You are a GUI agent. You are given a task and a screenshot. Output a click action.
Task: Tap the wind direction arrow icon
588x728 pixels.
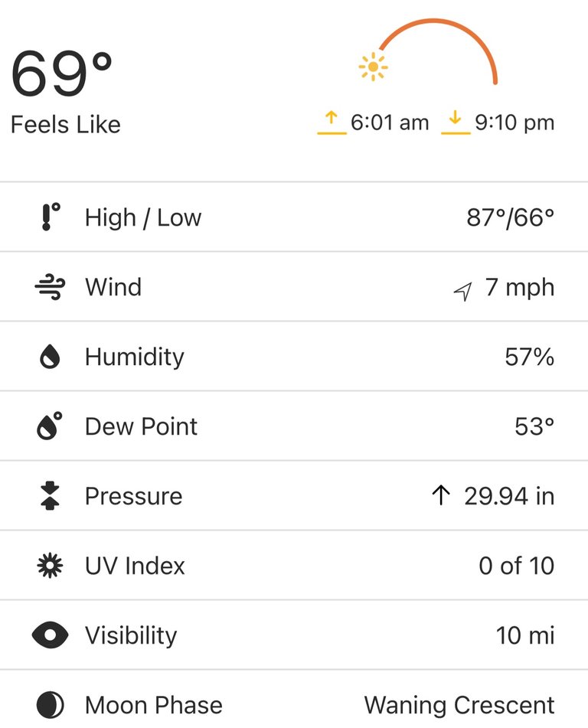[x=463, y=291]
